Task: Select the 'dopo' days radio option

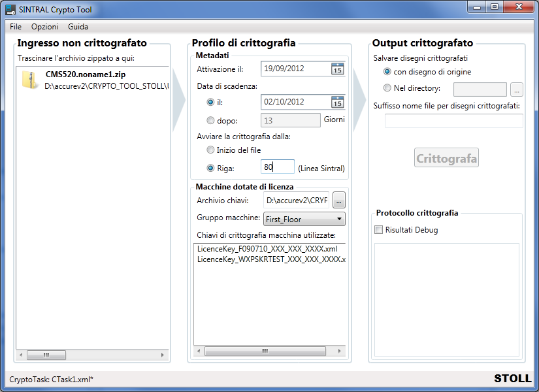Action: (x=210, y=120)
